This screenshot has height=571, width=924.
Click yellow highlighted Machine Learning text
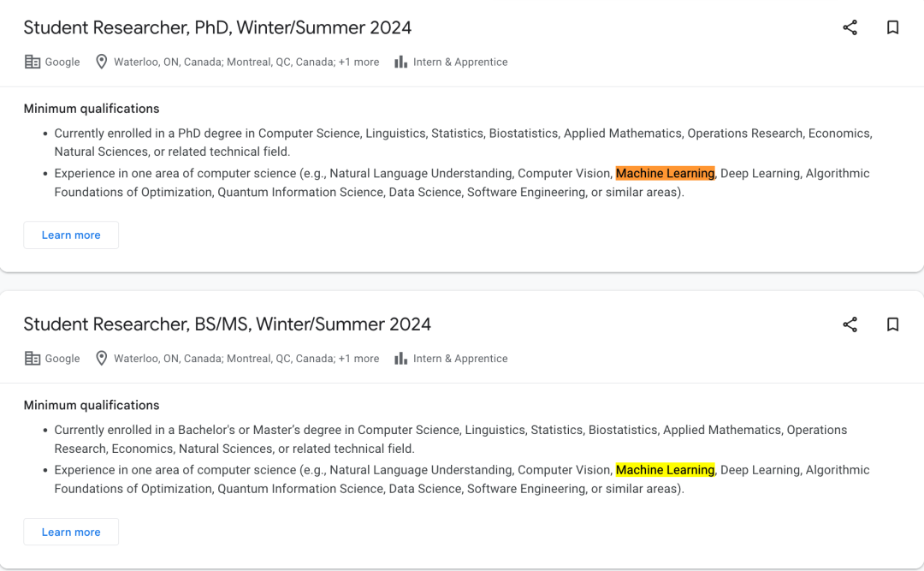tap(665, 470)
